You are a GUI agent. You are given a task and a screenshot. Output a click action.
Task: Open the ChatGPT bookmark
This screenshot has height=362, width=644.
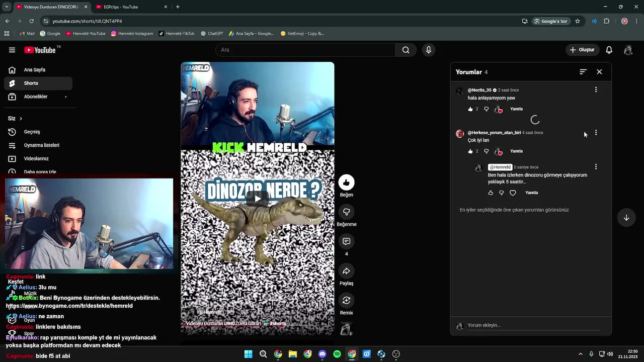point(212,34)
